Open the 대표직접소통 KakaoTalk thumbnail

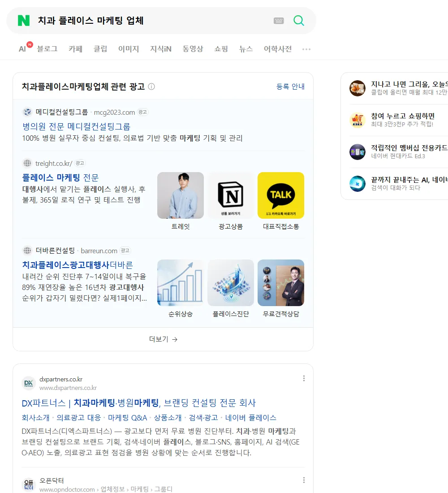click(281, 195)
